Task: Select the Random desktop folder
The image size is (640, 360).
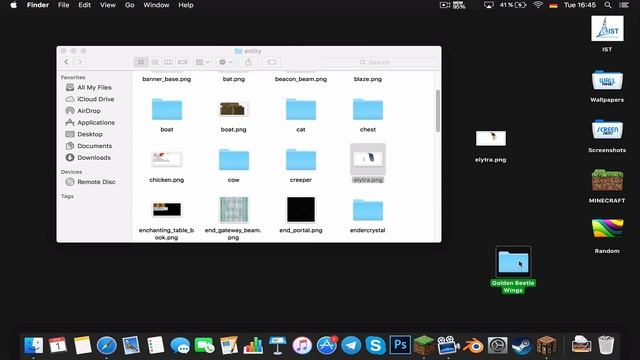Action: (607, 229)
